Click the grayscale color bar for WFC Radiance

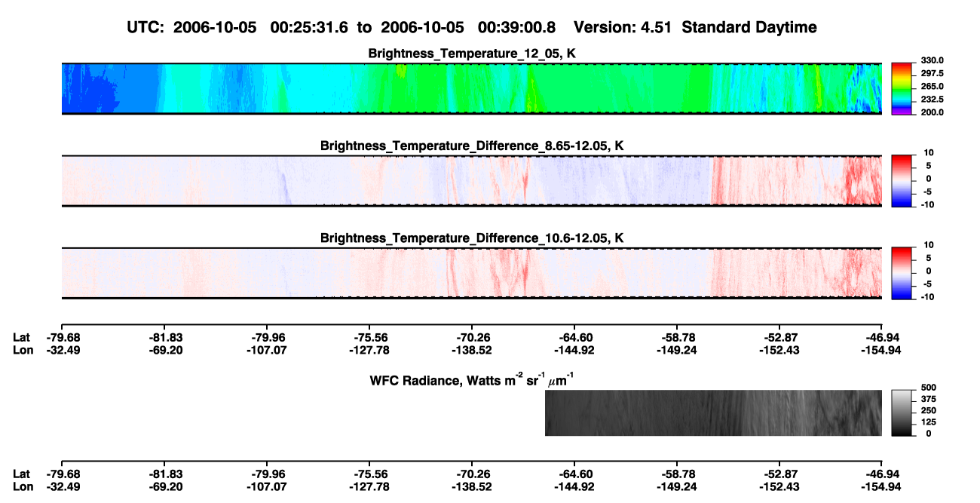tap(902, 413)
